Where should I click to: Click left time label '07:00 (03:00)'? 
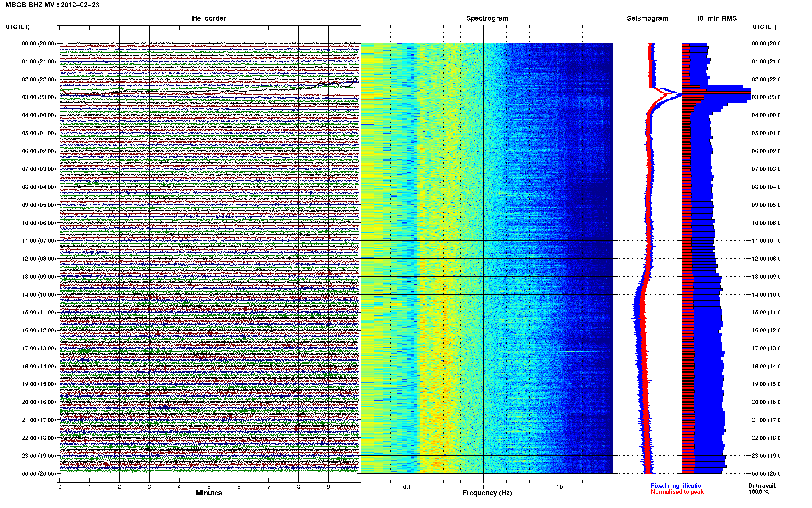39,169
